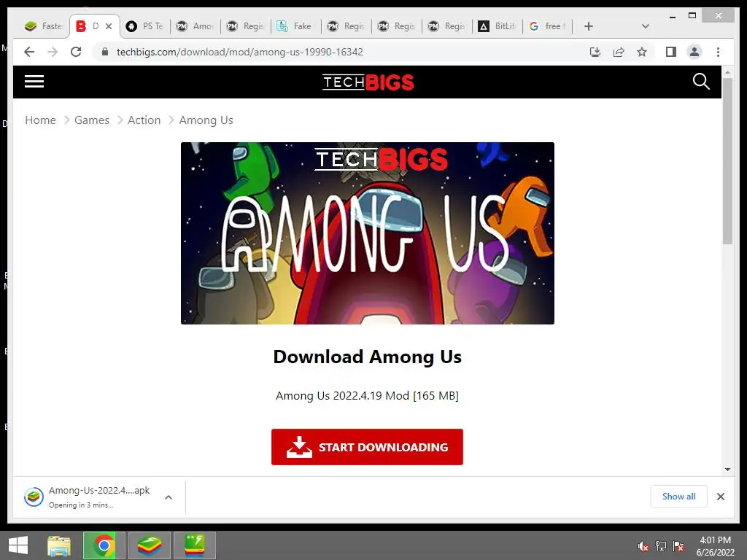
Task: Switch to the Google free tab
Action: [547, 26]
